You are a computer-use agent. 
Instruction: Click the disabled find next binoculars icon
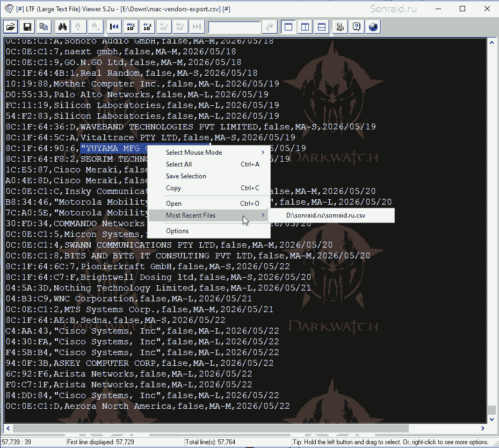(95, 27)
